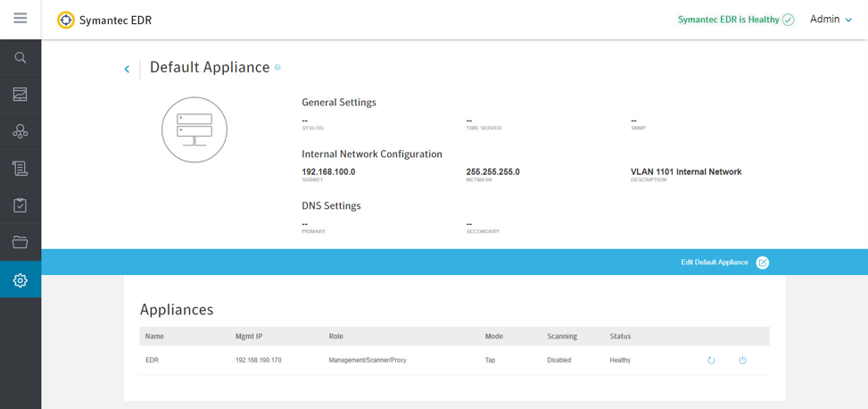Viewport: 868px width, 409px height.
Task: Open the hamburger navigation menu
Action: click(20, 18)
